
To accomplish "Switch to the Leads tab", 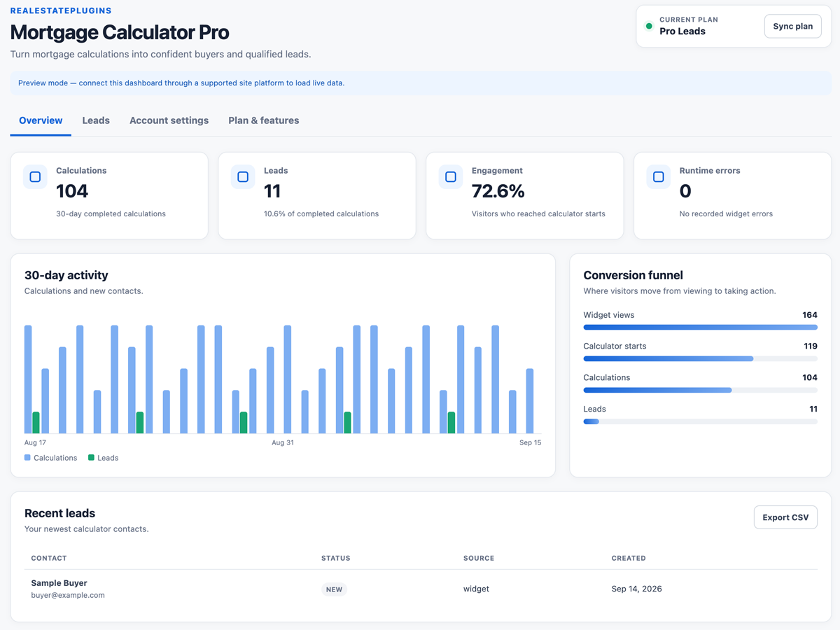I will point(96,121).
